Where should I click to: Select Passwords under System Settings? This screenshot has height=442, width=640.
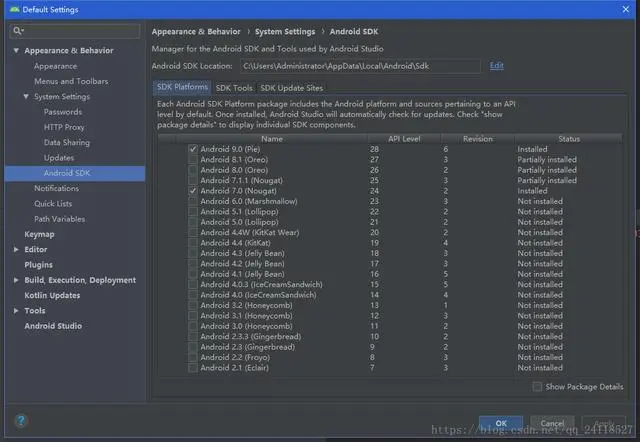coord(63,112)
